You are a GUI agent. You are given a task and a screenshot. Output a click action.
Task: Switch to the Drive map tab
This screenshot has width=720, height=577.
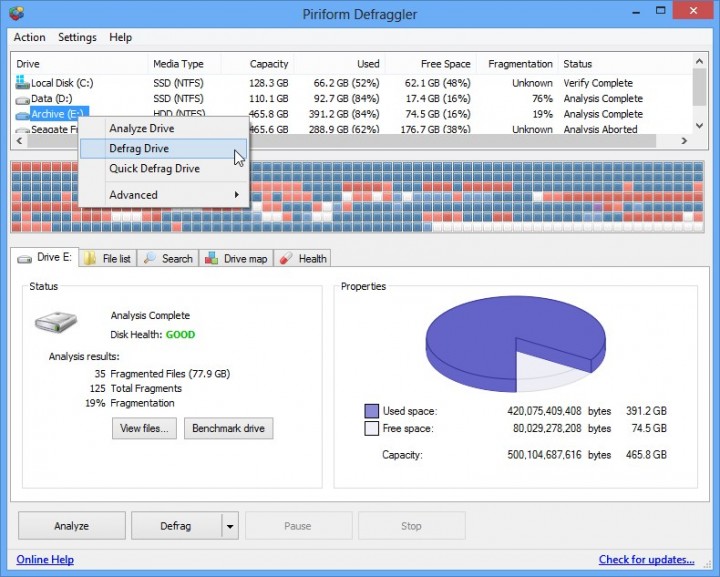tap(236, 258)
